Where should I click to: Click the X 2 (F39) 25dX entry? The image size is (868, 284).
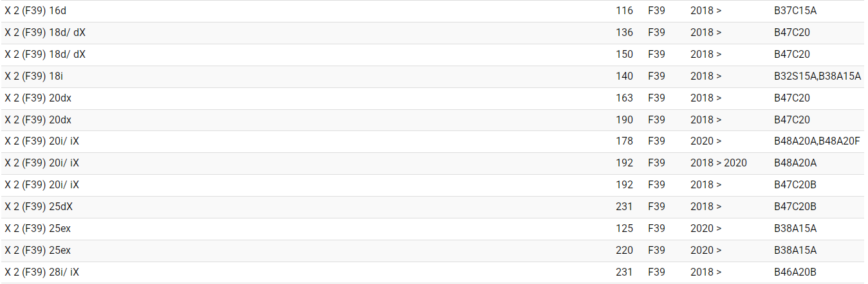pyautogui.click(x=39, y=207)
